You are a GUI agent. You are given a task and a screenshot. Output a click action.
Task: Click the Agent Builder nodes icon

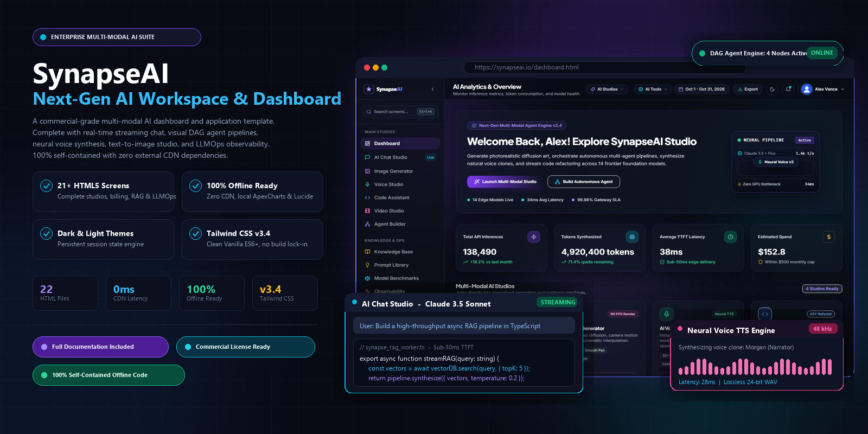[367, 224]
